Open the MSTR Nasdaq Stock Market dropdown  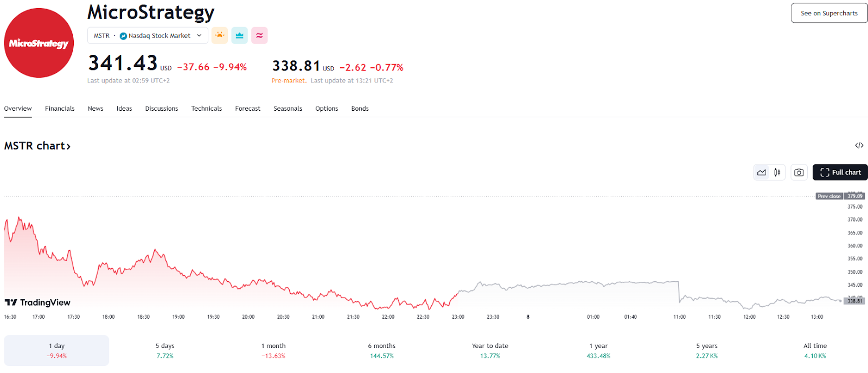point(148,36)
